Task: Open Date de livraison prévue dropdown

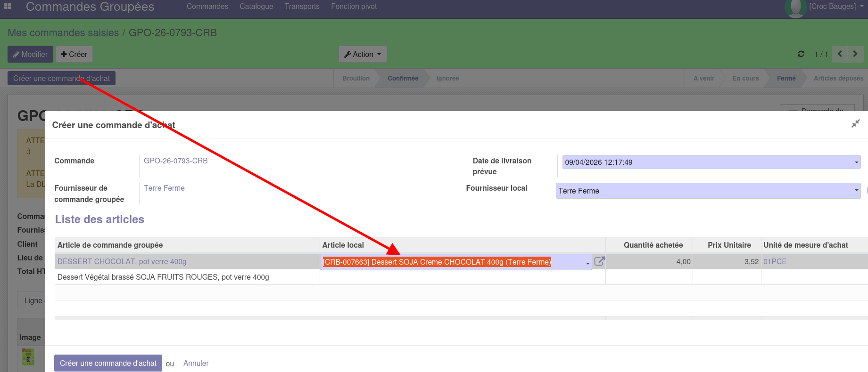Action: click(x=856, y=162)
